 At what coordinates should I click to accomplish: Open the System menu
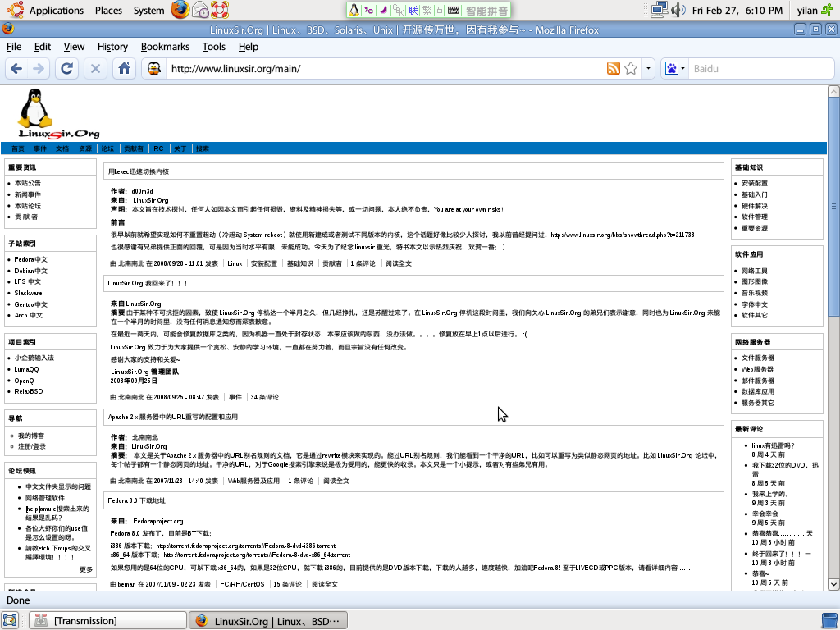[x=149, y=10]
